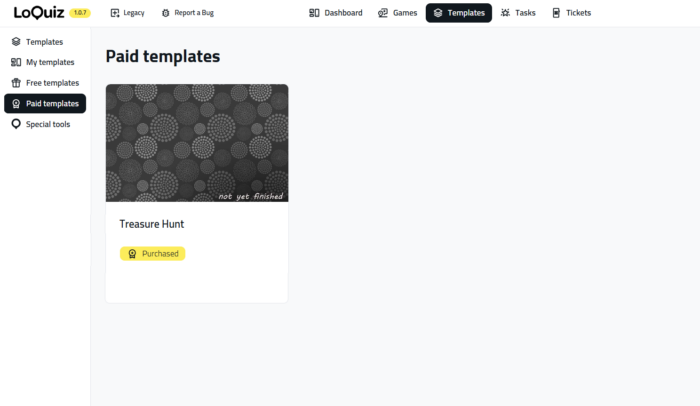Image resolution: width=700 pixels, height=406 pixels.
Task: Open the Templates sidebar section
Action: tap(44, 42)
